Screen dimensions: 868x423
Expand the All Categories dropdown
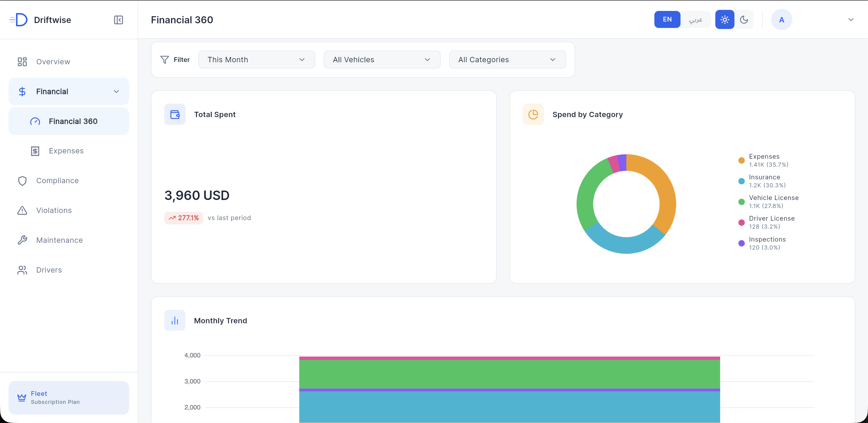click(507, 60)
